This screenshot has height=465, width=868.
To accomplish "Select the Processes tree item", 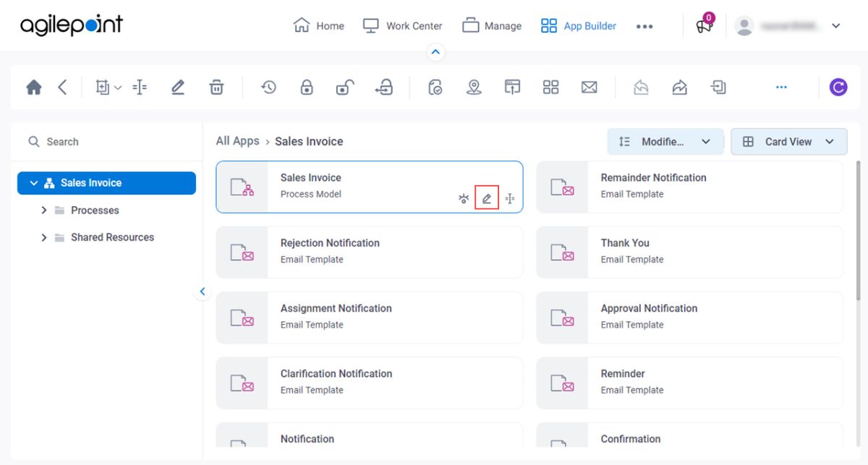I will click(x=95, y=210).
